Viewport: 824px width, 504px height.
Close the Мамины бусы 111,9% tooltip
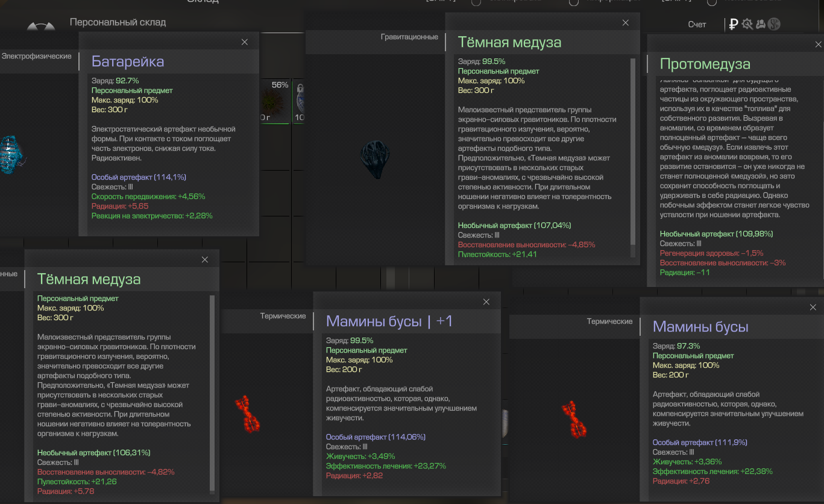(813, 307)
